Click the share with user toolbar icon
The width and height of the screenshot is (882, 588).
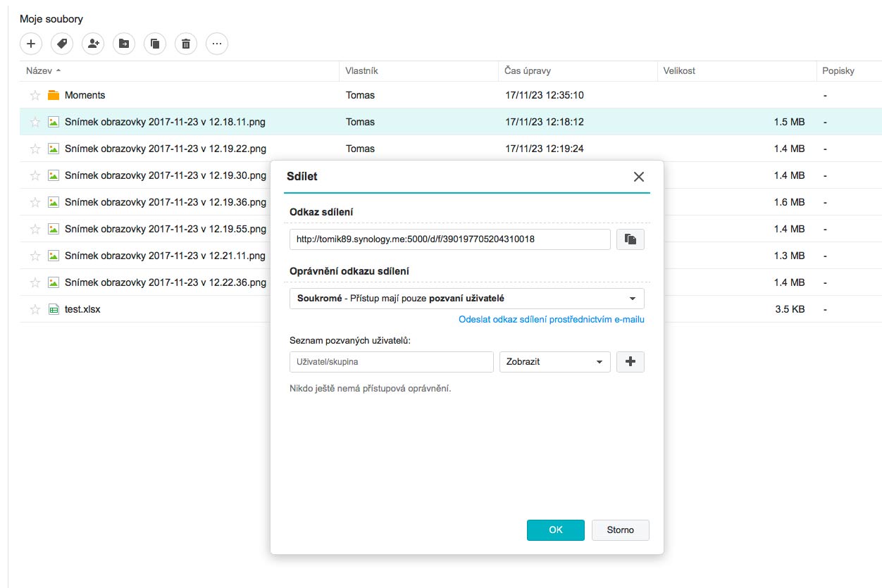93,44
